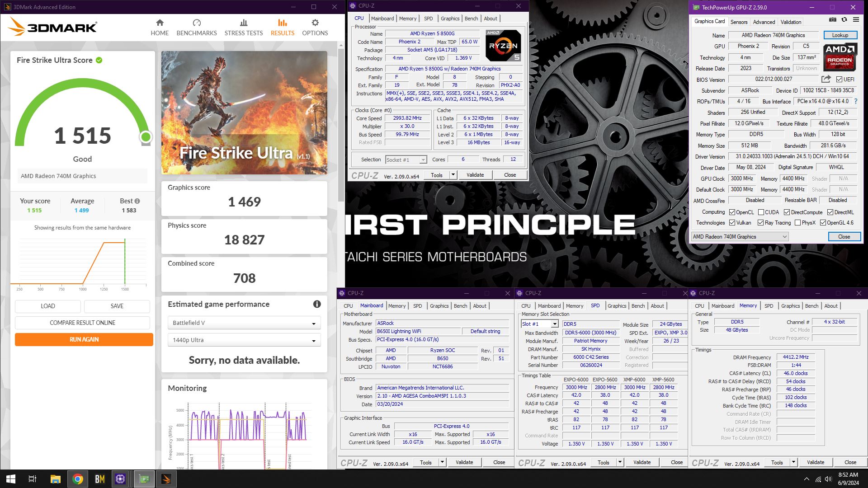Image resolution: width=868 pixels, height=488 pixels.
Task: Open volume speaker icon in tray
Action: tap(828, 479)
